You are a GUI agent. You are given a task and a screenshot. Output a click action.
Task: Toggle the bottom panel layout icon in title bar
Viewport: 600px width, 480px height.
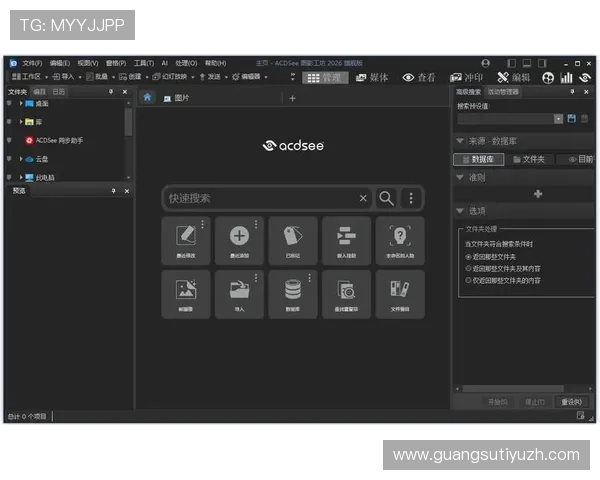point(527,63)
